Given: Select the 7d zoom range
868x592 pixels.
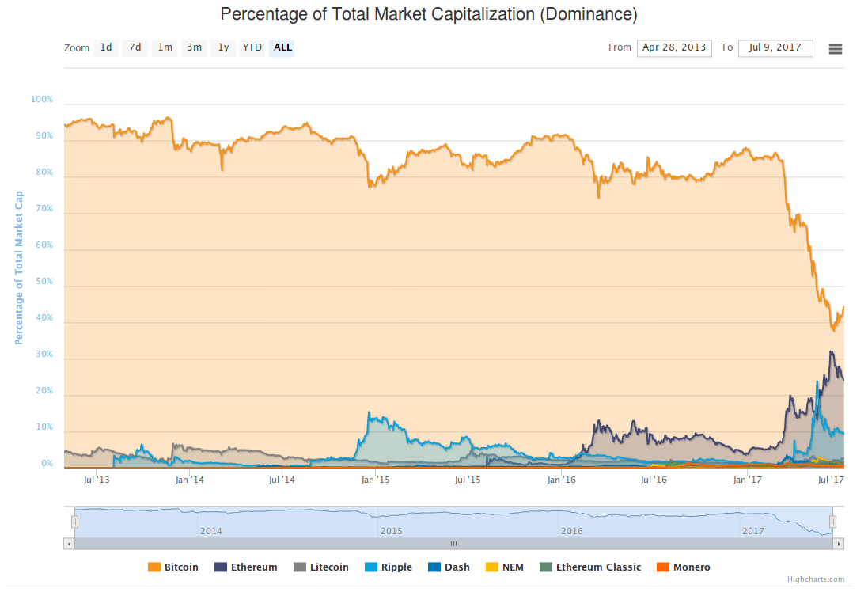Looking at the screenshot, I should (135, 47).
